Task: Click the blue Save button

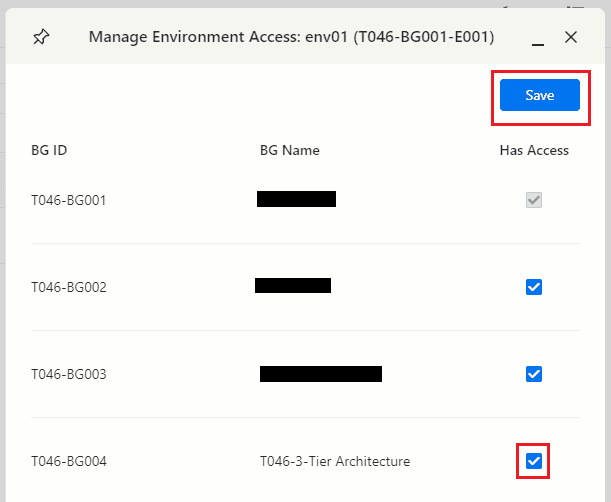Action: (539, 95)
